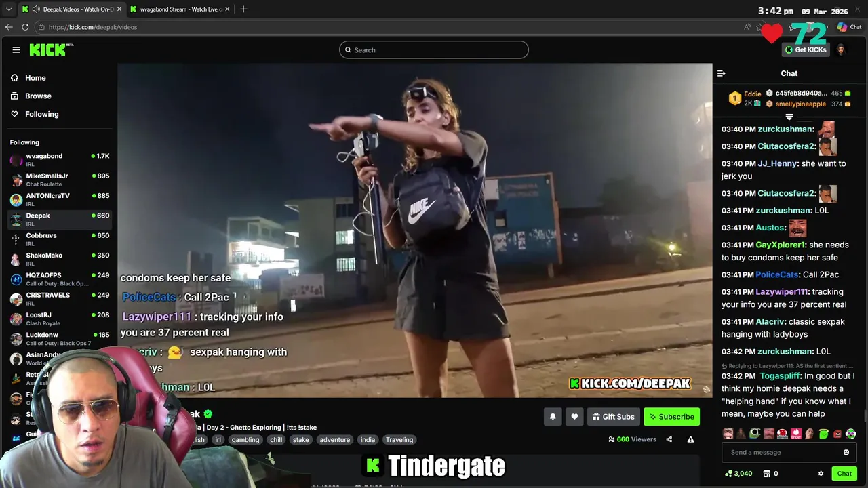Click username Alacriv in chat
This screenshot has width=868, height=488.
point(770,322)
